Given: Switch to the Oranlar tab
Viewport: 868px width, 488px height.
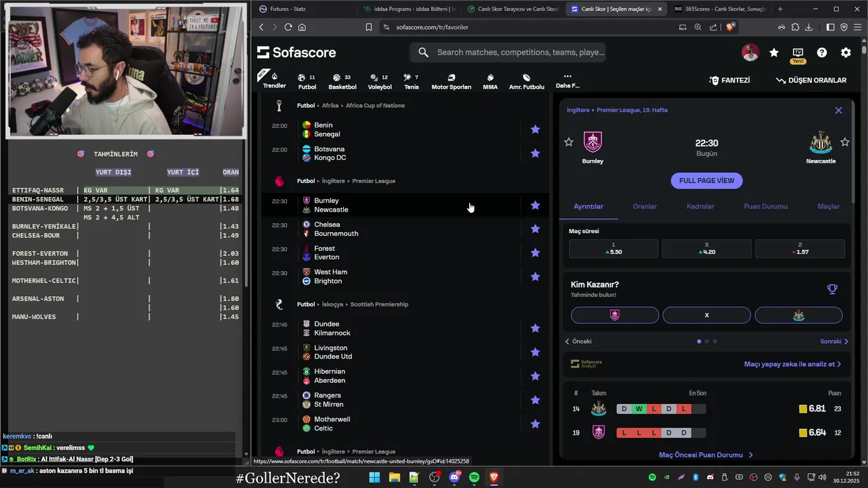Looking at the screenshot, I should coord(645,206).
